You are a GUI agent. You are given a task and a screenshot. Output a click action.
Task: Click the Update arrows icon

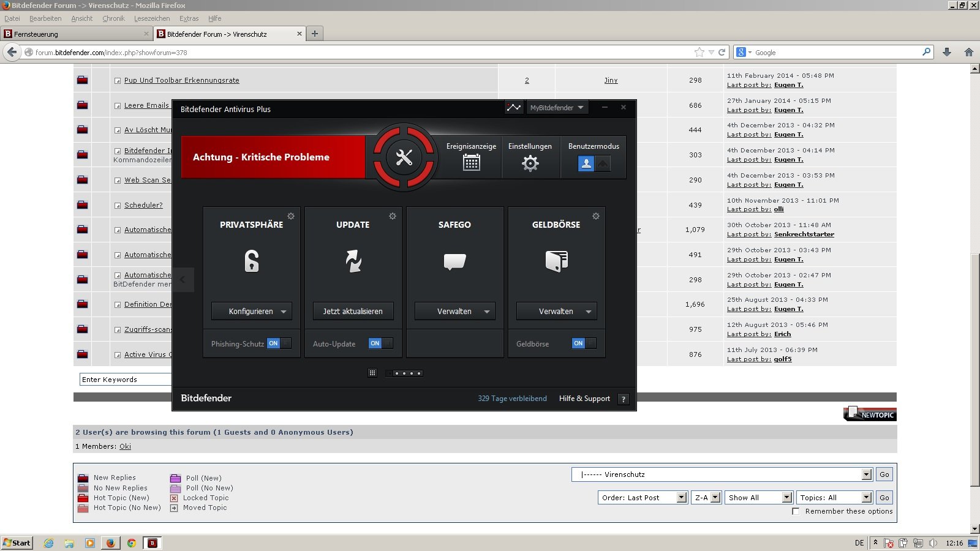pos(353,261)
